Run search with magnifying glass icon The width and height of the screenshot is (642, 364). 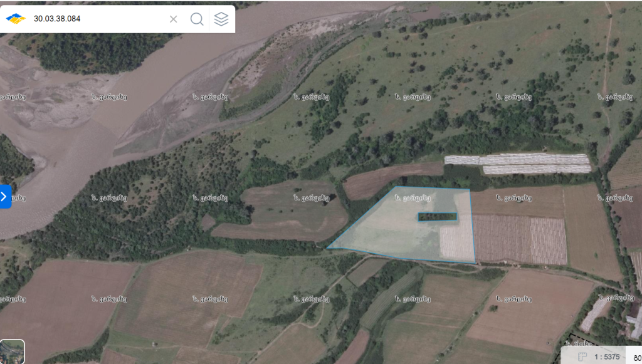point(197,19)
